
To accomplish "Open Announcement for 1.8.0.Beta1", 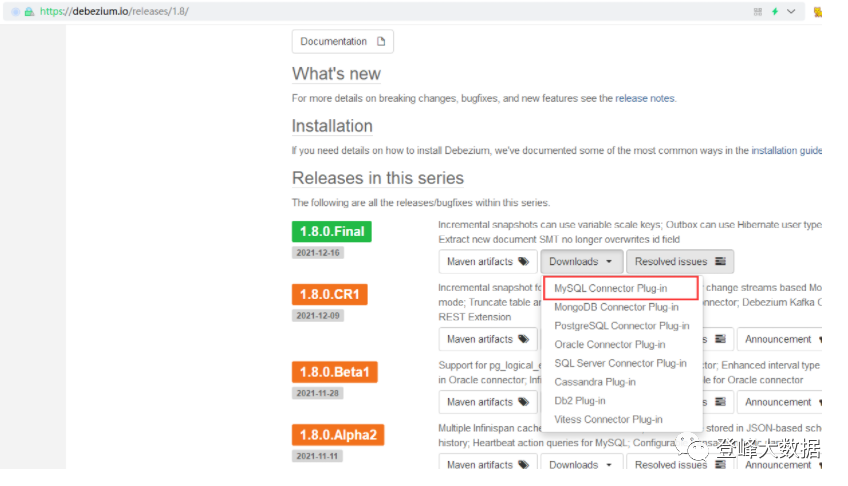I will (780, 402).
